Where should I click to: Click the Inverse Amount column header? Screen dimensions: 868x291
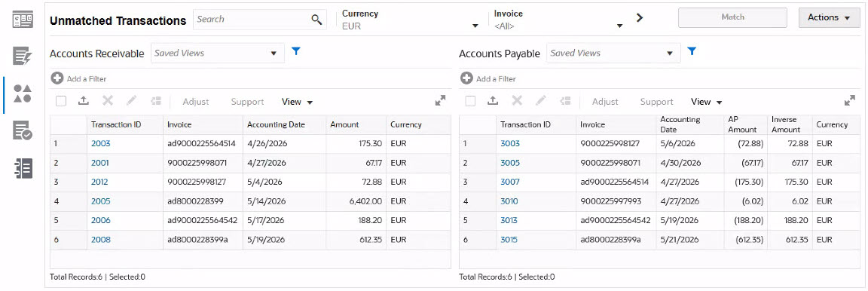point(790,124)
